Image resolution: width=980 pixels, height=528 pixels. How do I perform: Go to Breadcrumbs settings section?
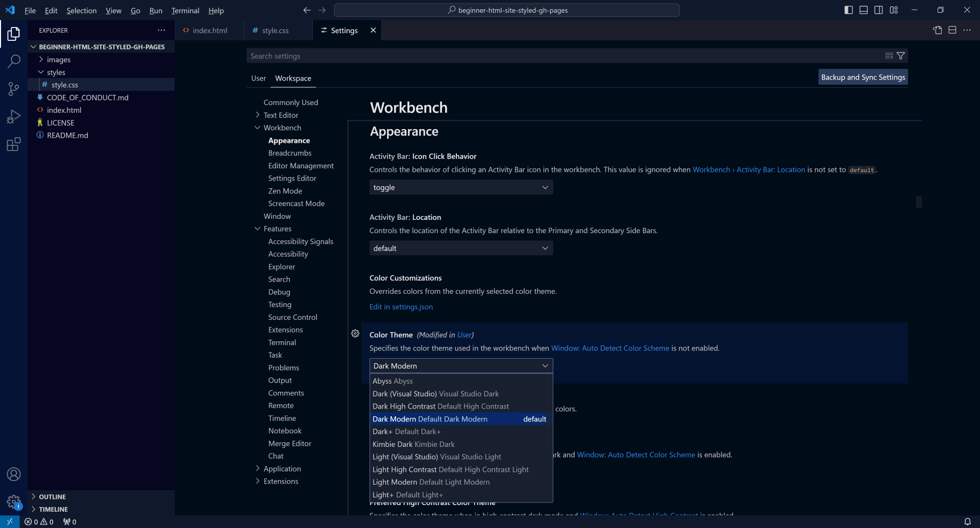click(290, 153)
